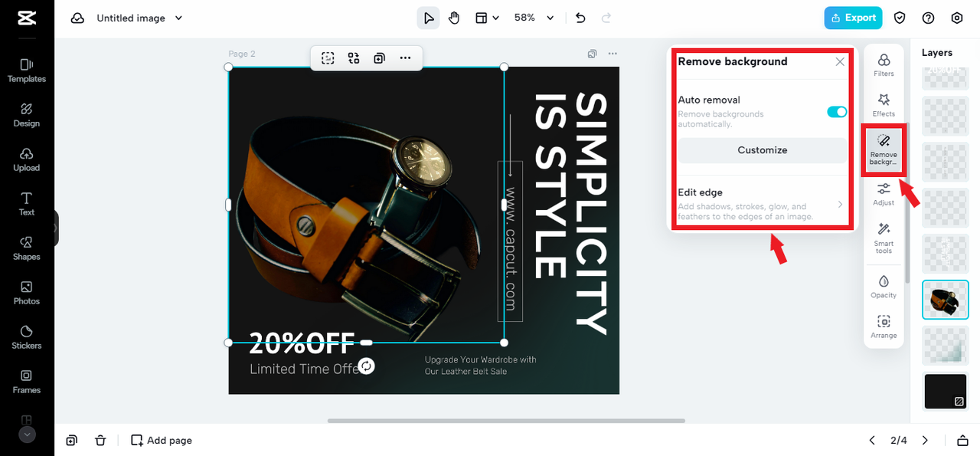Click Add page

point(162,440)
